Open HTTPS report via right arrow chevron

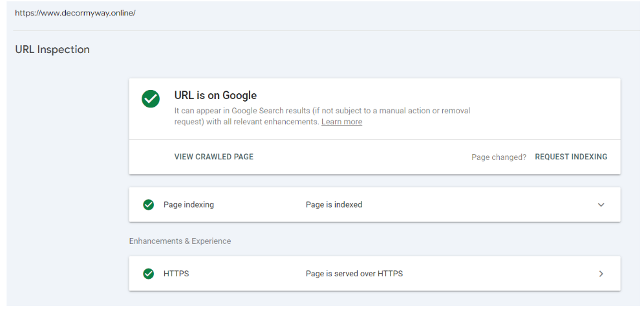click(x=601, y=274)
